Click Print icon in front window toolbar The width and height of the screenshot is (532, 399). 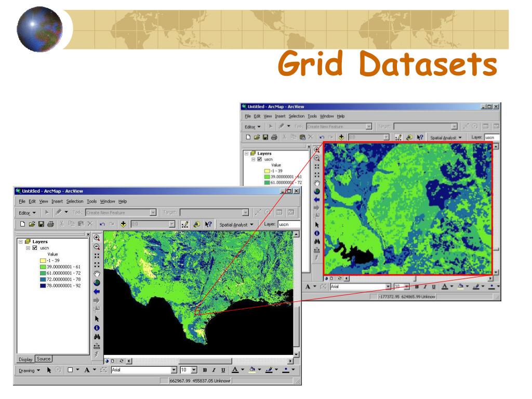50,224
